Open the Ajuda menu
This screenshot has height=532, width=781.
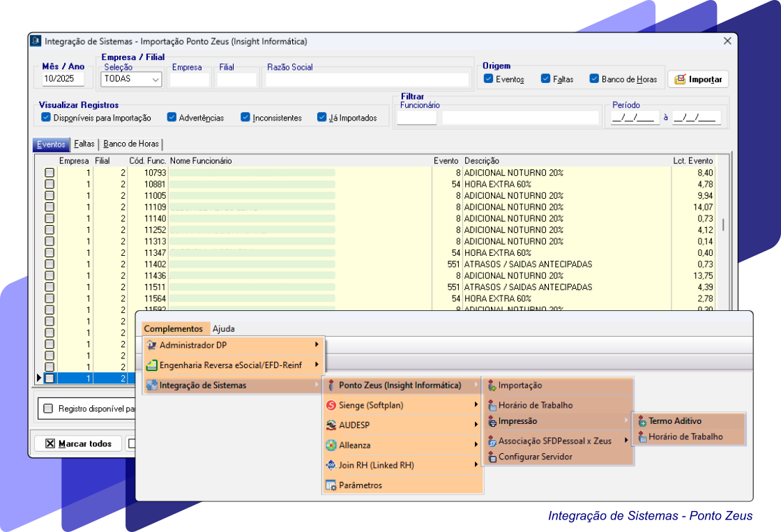223,328
